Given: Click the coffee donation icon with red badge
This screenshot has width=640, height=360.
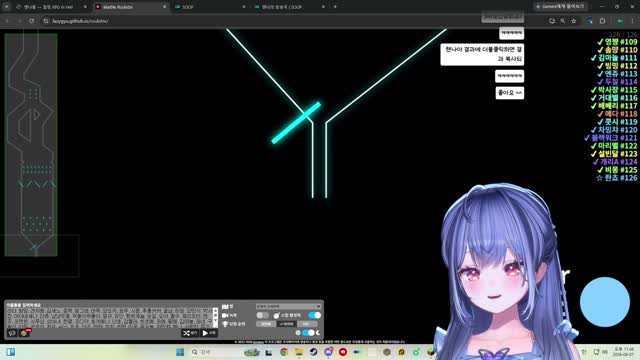Looking at the screenshot, I should point(25,333).
